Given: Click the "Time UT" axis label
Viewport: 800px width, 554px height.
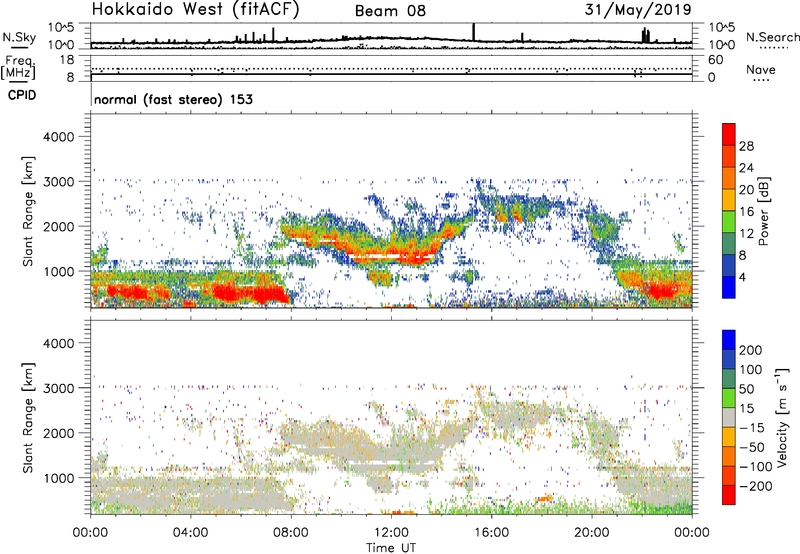Looking at the screenshot, I should click(x=391, y=547).
